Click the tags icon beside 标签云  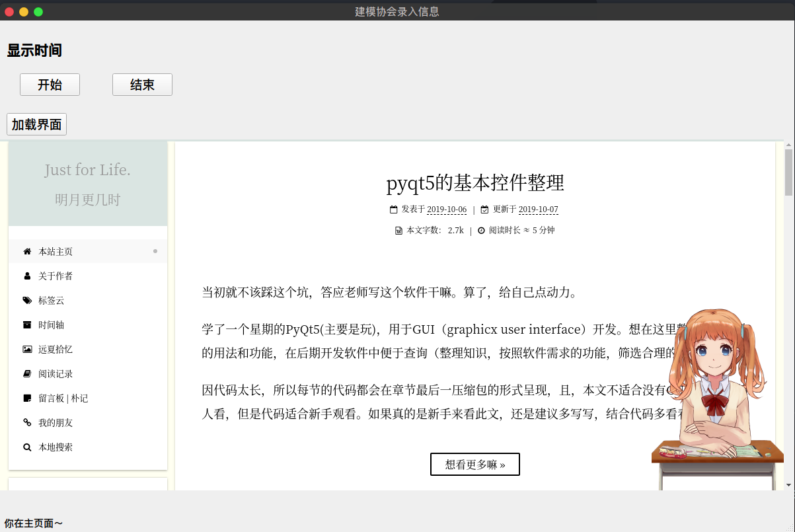(27, 301)
